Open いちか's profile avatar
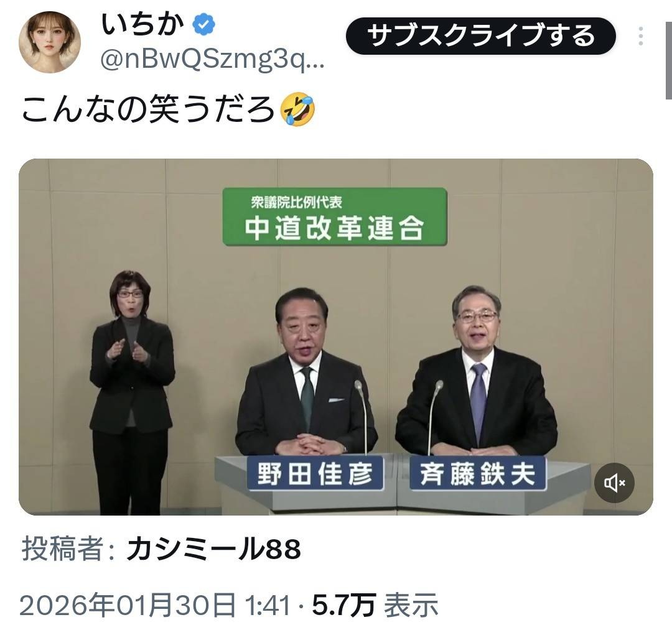 pyautogui.click(x=50, y=42)
